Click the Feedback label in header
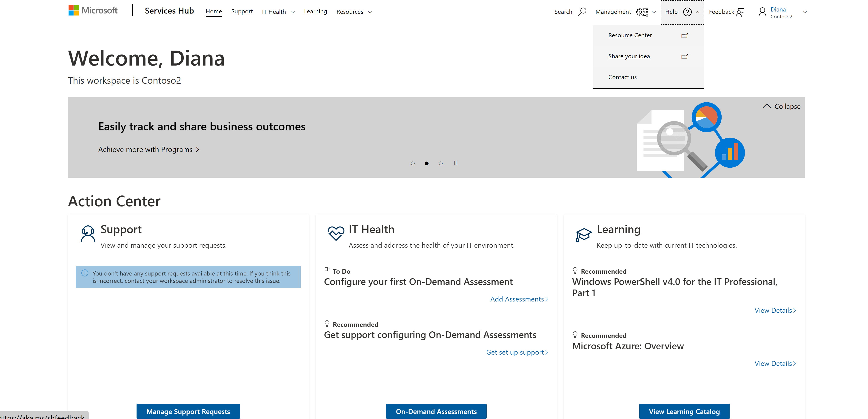The height and width of the screenshot is (419, 868). click(721, 12)
